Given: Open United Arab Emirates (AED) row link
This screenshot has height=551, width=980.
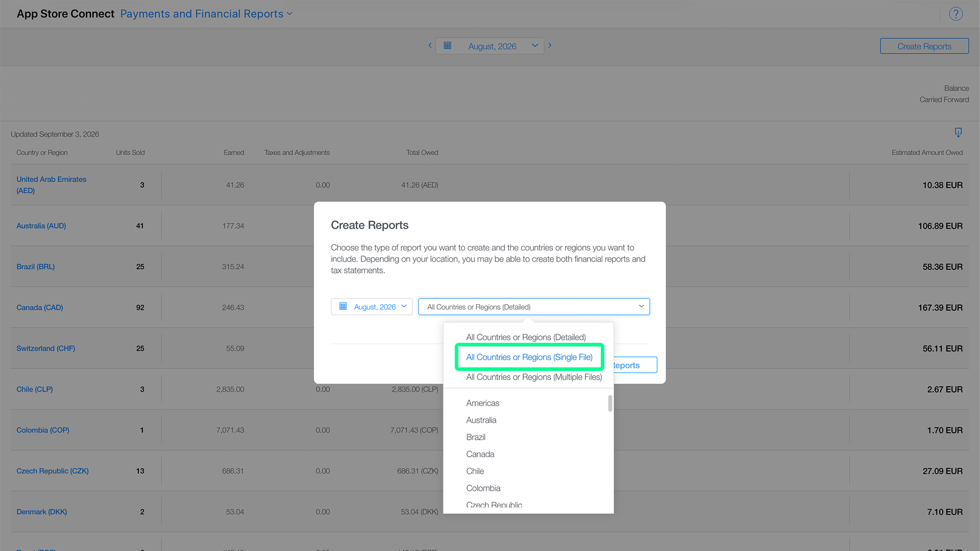Looking at the screenshot, I should click(51, 185).
